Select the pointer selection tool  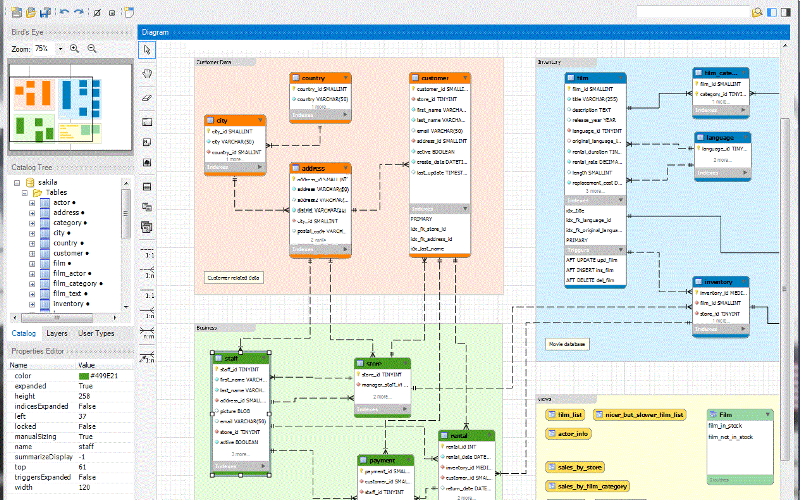coord(147,49)
